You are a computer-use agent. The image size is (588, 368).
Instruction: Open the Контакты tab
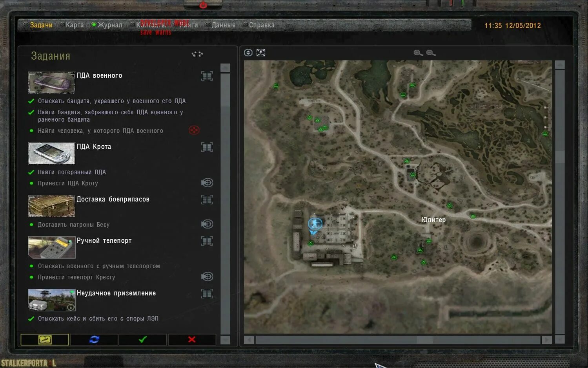pos(151,25)
